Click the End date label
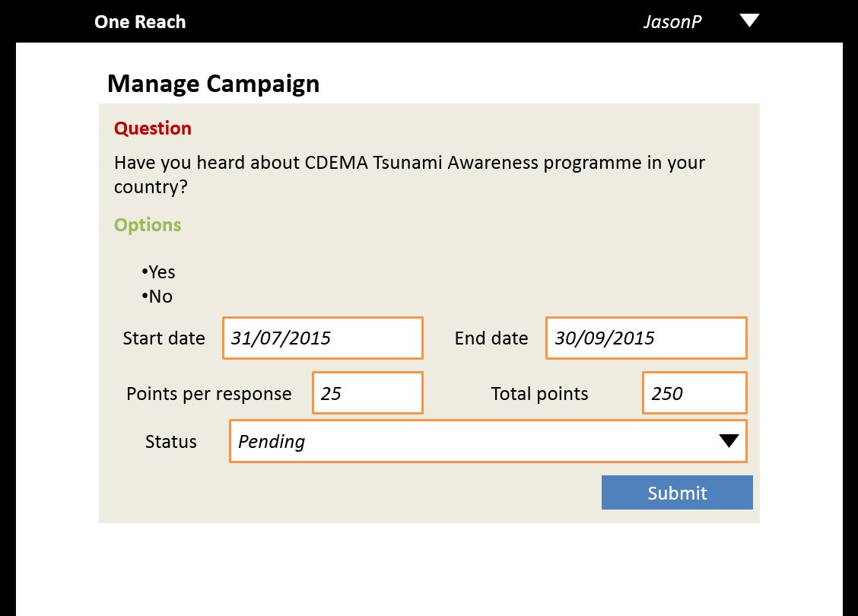Viewport: 858px width, 616px height. click(x=491, y=338)
